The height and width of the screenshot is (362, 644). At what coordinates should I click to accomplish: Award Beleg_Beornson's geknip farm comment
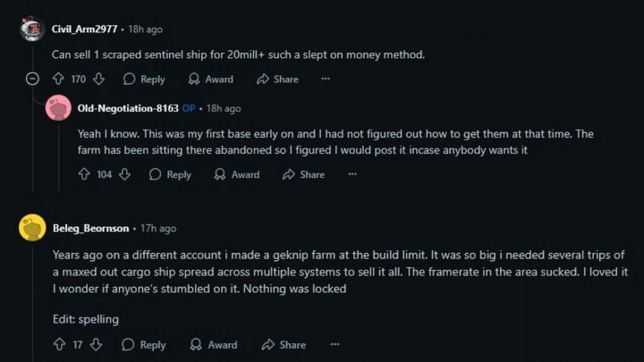tap(214, 344)
